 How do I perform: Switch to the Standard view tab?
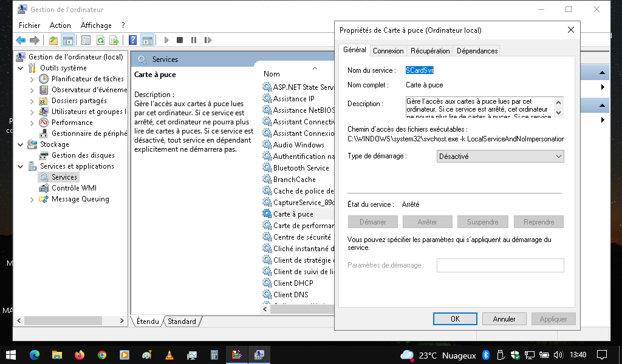182,321
